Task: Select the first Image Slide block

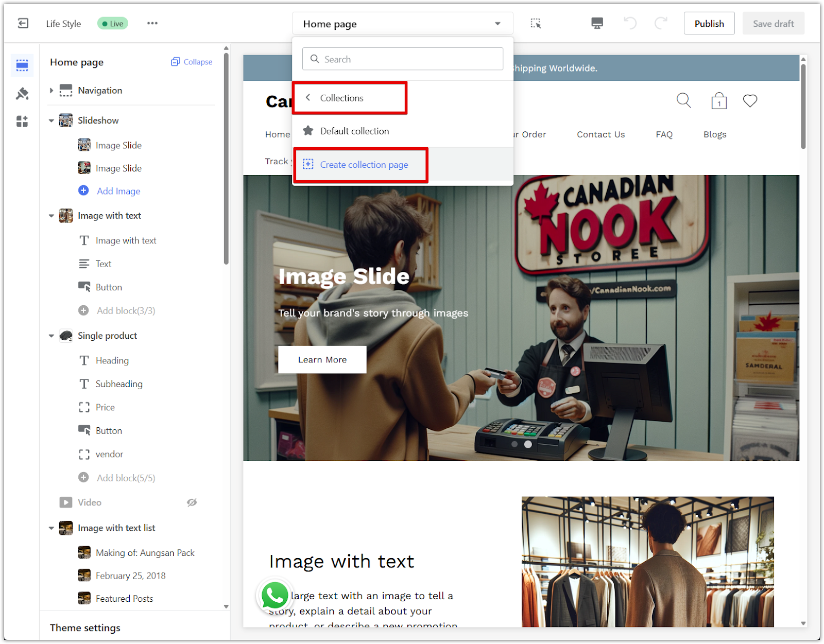Action: [118, 145]
